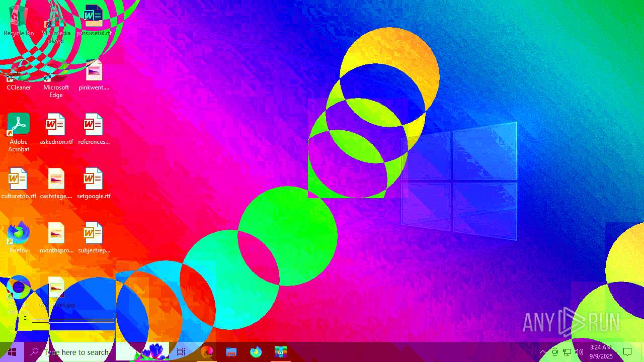Viewport: 644px width, 362px height.
Task: Select the setgoogle.rtf document
Action: [94, 184]
